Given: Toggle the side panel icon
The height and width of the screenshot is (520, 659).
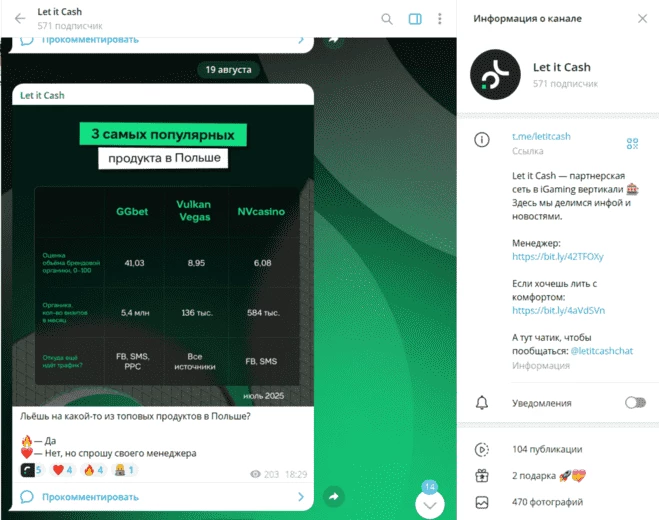Looking at the screenshot, I should [x=415, y=19].
